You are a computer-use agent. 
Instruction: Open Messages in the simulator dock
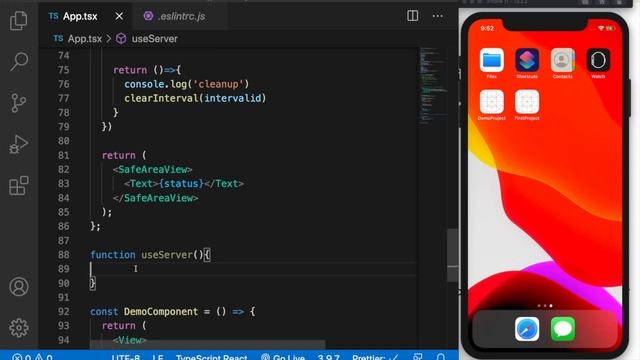(x=563, y=329)
